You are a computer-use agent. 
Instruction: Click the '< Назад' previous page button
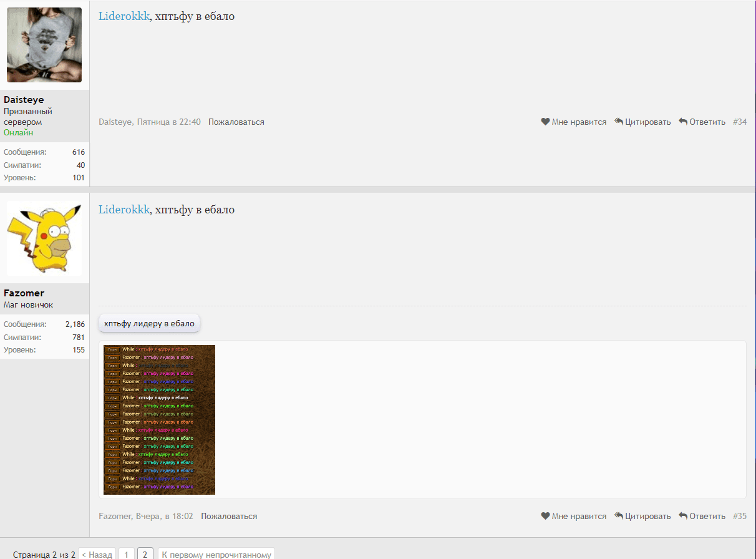pyautogui.click(x=97, y=554)
